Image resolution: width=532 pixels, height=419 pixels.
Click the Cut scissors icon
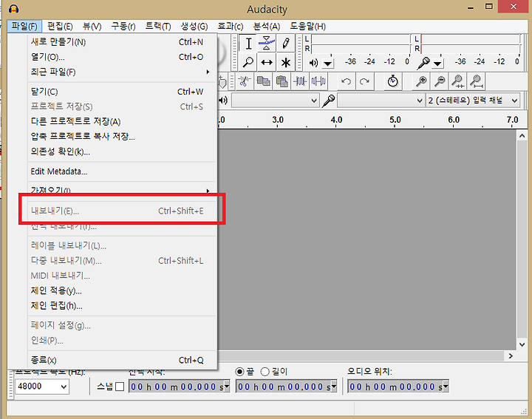click(245, 81)
